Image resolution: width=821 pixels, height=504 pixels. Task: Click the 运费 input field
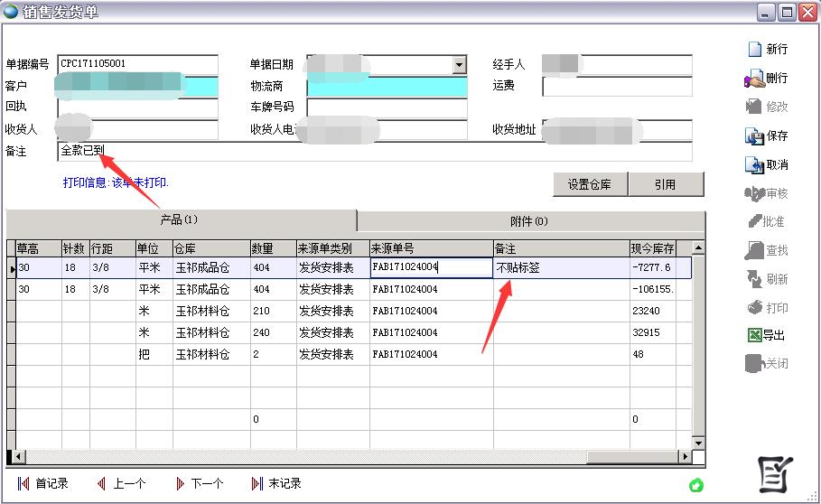point(617,87)
